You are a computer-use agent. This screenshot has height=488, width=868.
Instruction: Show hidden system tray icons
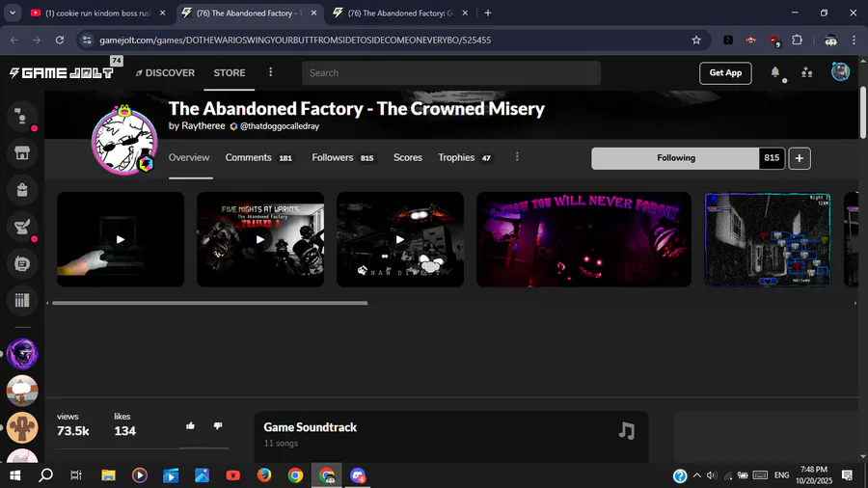tap(697, 475)
